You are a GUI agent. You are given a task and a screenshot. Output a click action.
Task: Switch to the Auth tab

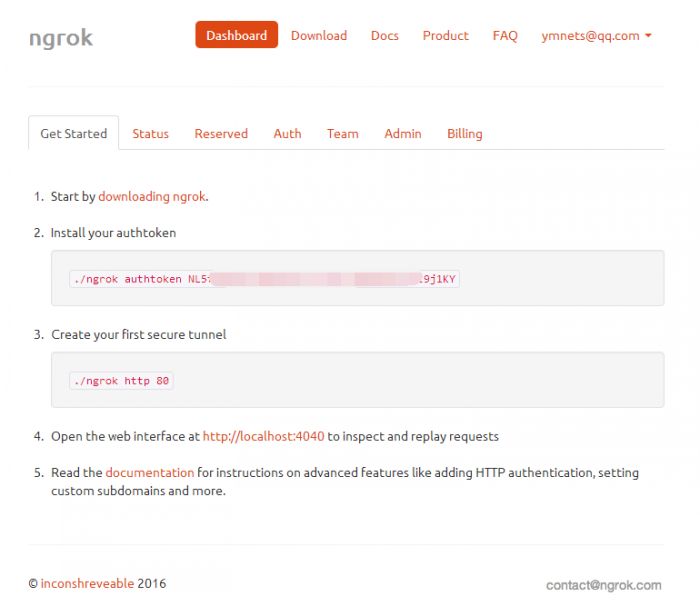(287, 133)
